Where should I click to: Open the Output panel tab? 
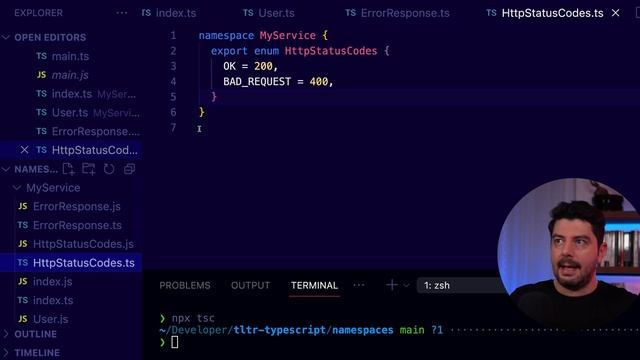[x=251, y=285]
